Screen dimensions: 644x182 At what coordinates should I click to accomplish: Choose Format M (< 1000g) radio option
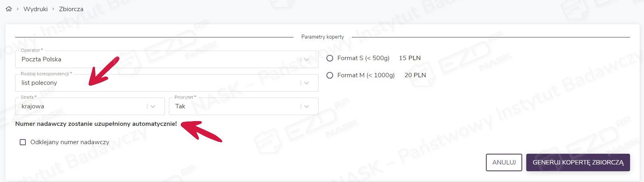pyautogui.click(x=330, y=75)
